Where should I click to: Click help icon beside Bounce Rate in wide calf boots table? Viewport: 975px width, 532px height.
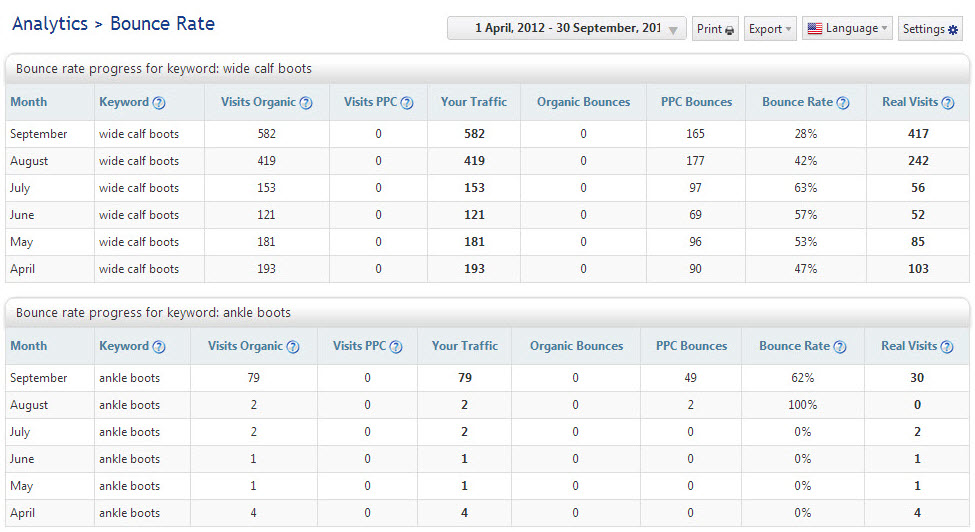[x=843, y=103]
